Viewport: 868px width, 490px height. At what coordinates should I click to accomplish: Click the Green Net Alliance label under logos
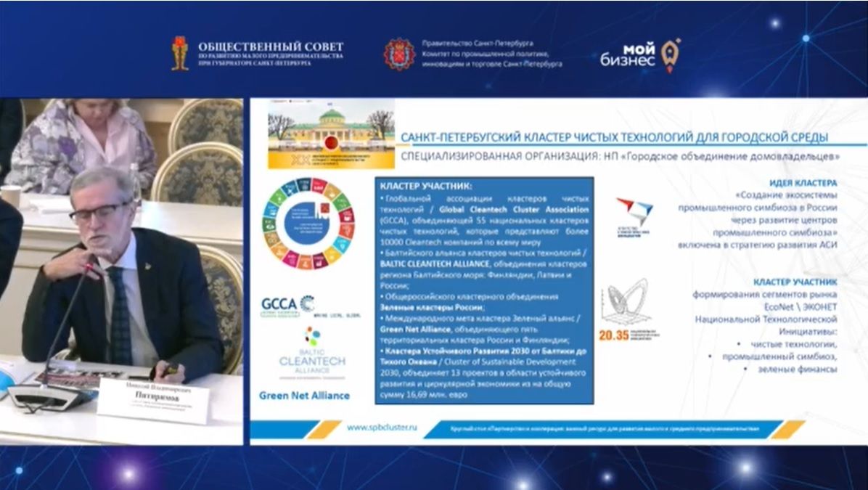pyautogui.click(x=305, y=396)
